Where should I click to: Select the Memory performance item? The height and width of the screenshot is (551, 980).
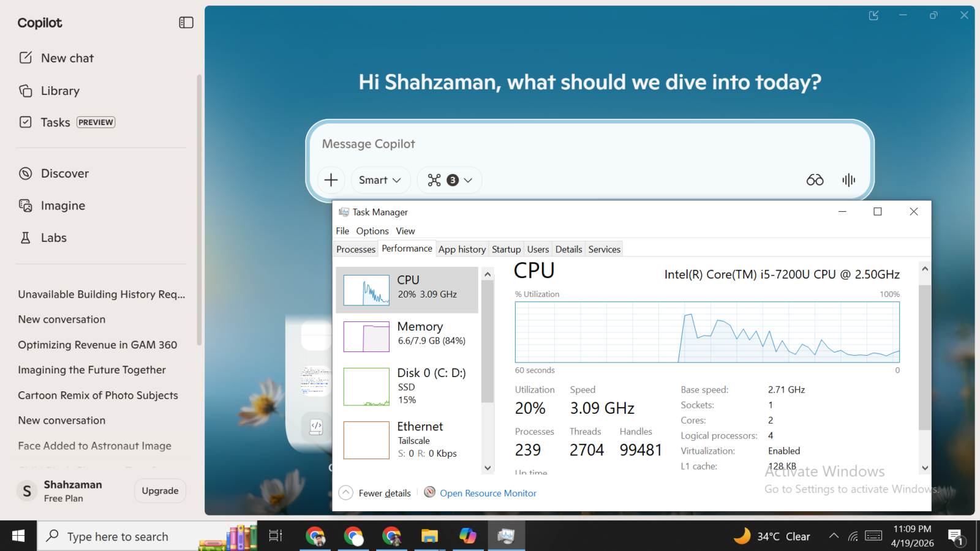click(x=407, y=336)
